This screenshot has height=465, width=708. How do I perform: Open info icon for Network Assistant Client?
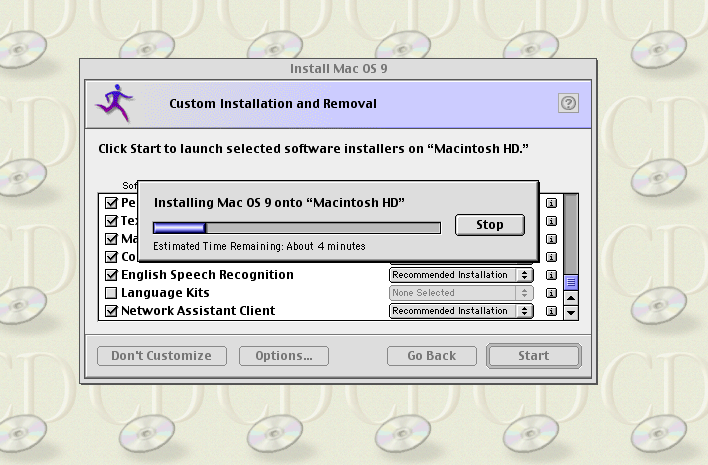point(550,311)
